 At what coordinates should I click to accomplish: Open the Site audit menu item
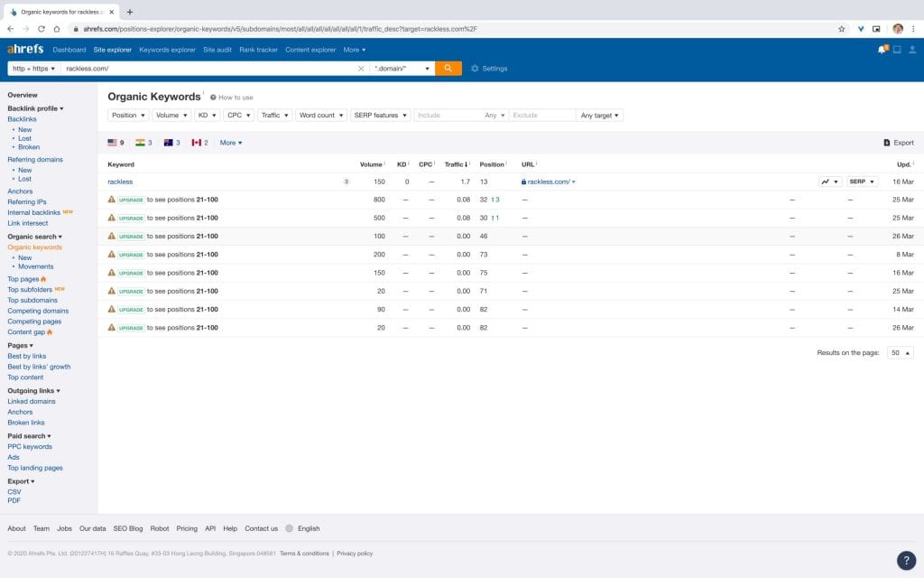(217, 50)
